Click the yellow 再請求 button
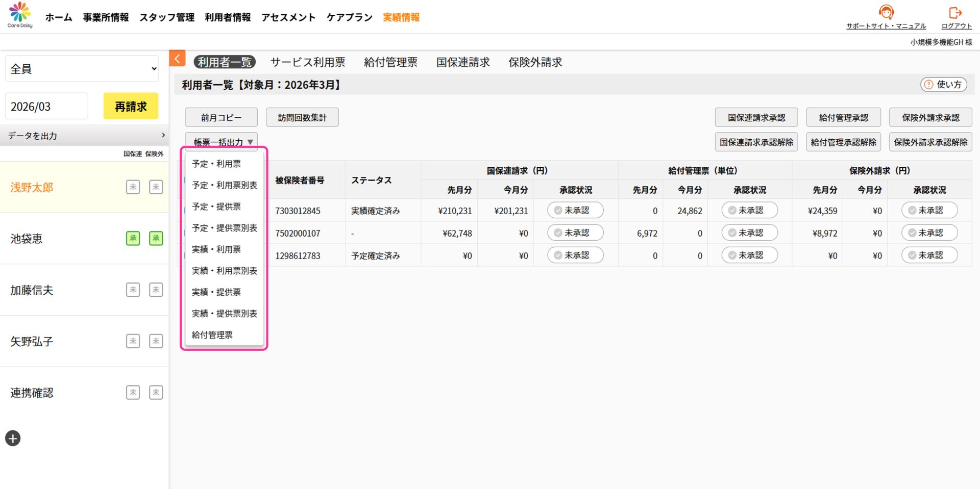The width and height of the screenshot is (980, 489). [131, 106]
